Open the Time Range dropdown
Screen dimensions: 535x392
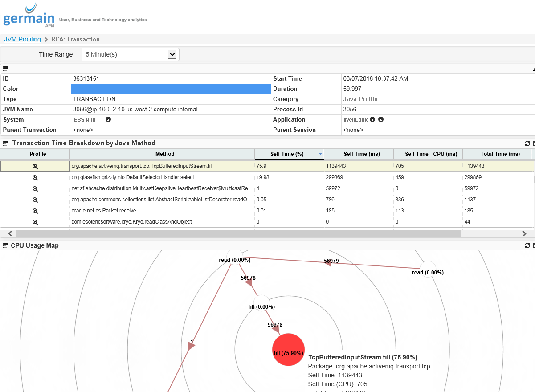point(172,54)
